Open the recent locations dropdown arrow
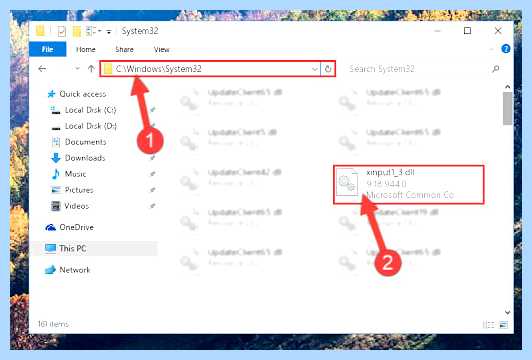The image size is (532, 360). click(x=77, y=69)
